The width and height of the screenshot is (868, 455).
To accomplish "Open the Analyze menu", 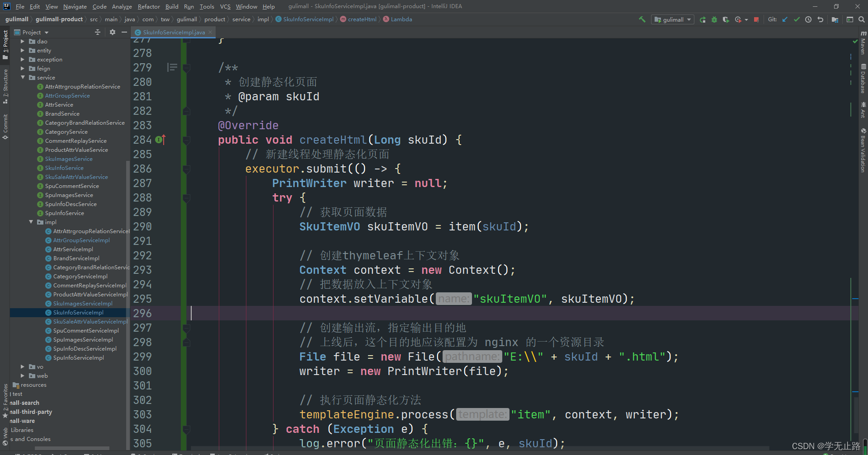I will click(122, 6).
